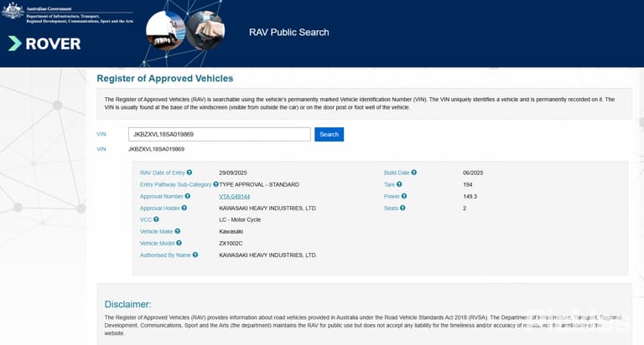644x345 pixels.
Task: Click the Build Date help icon
Action: 414,172
